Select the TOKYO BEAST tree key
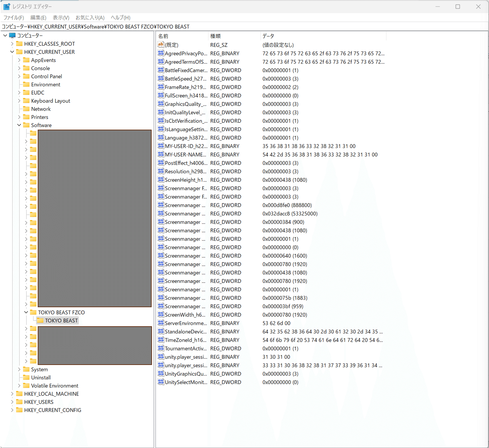The image size is (489, 448). pos(61,320)
